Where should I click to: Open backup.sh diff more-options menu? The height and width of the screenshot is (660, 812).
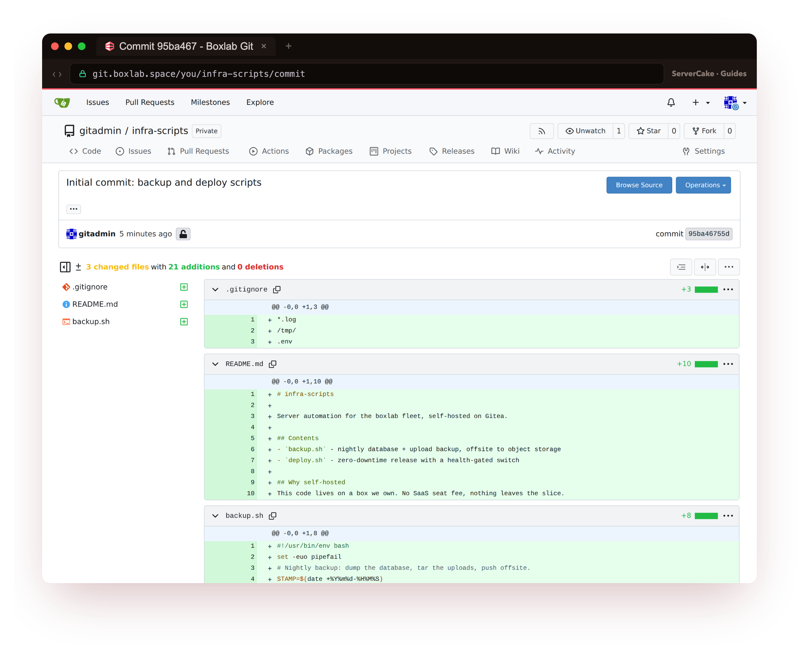[x=728, y=516]
